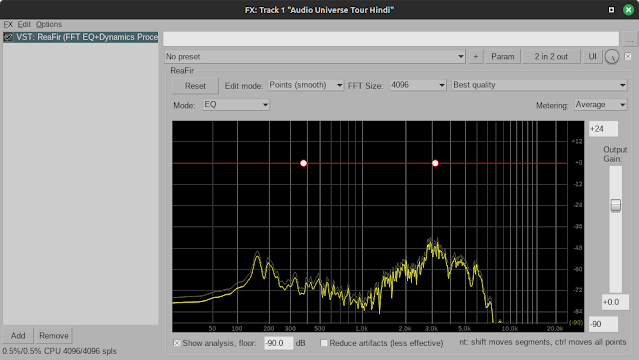The height and width of the screenshot is (360, 639).
Task: Close the FX window with green X
Action: [x=628, y=10]
